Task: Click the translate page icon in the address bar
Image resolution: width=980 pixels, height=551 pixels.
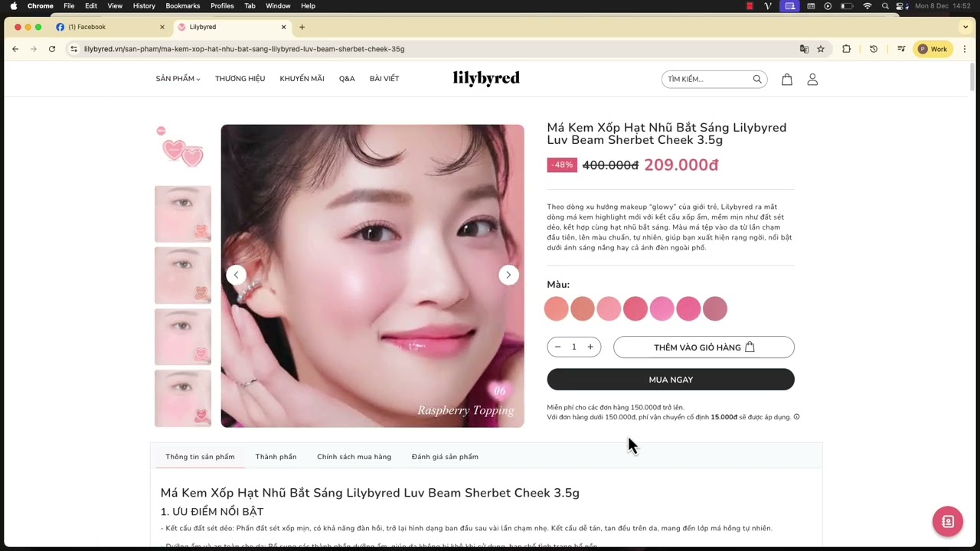Action: 804,49
